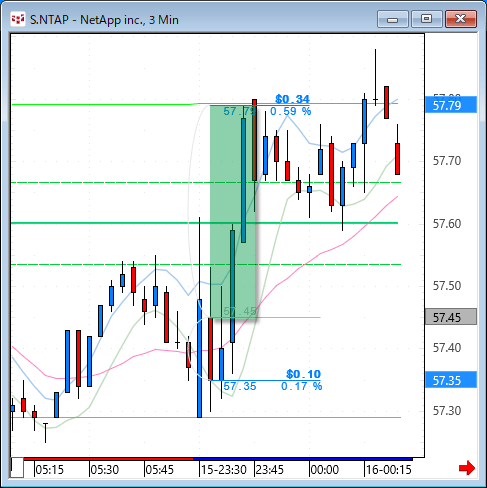Click the chart window app icon in title bar
This screenshot has height=488, width=487.
18,19
